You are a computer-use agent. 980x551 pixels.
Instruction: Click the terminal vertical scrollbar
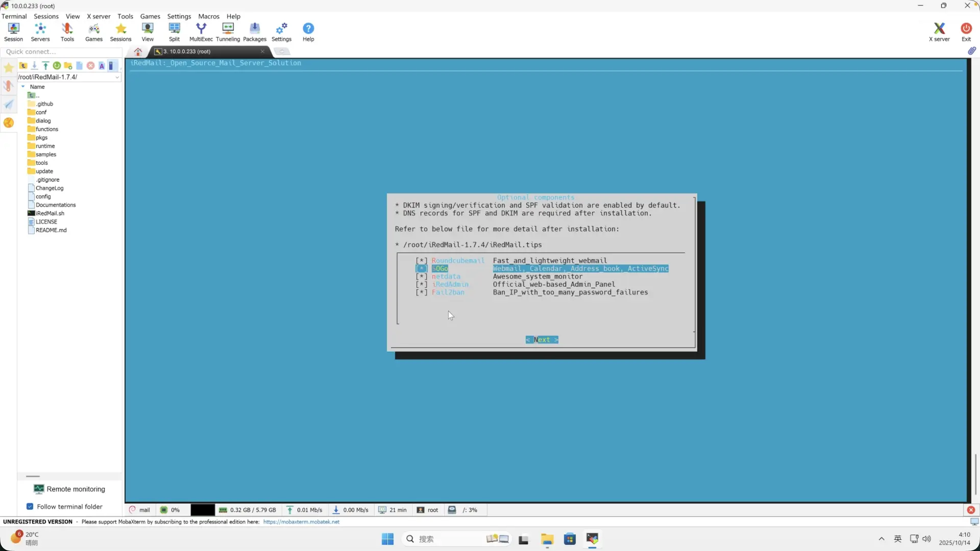[975, 474]
